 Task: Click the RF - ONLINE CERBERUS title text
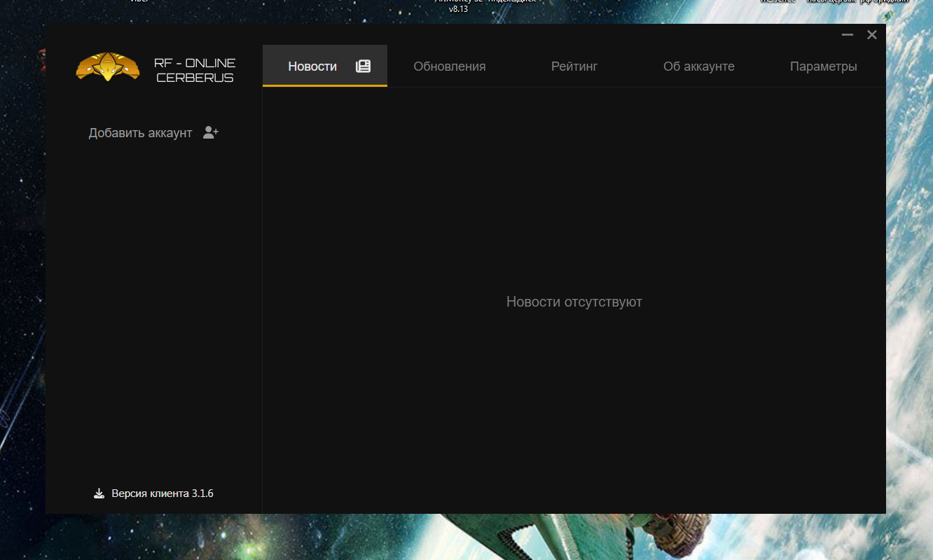click(x=195, y=70)
